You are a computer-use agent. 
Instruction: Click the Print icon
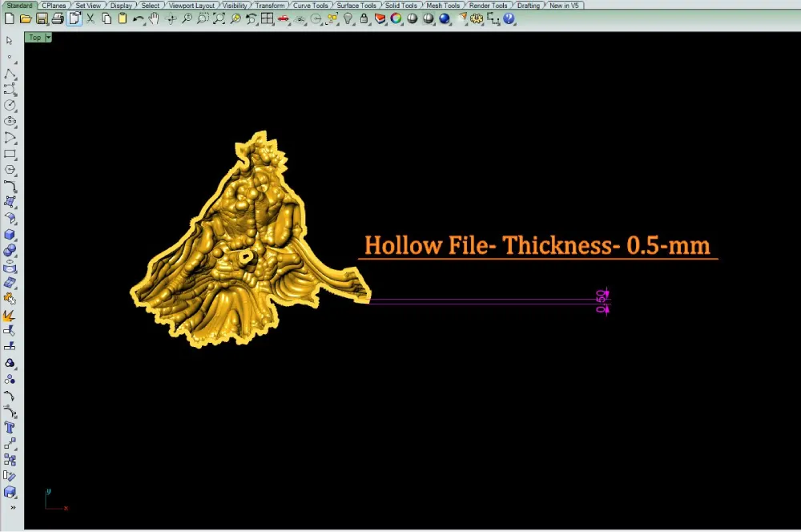point(58,19)
